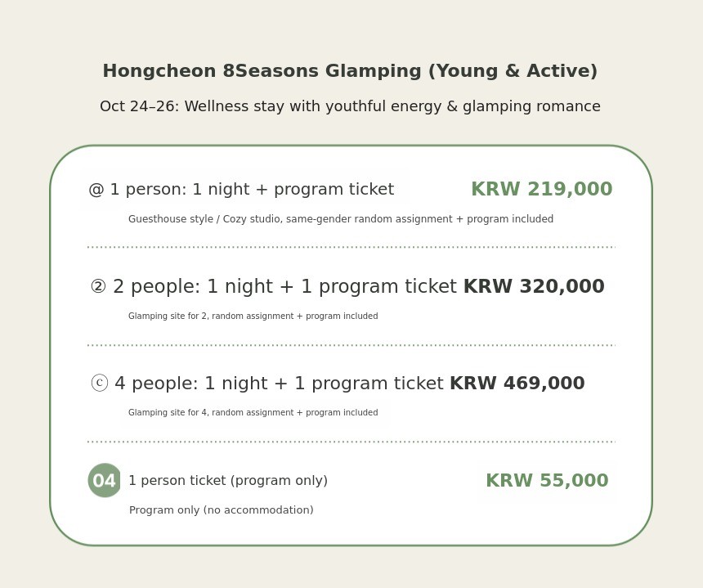Select the 1 person 1 night option label

tap(252, 190)
